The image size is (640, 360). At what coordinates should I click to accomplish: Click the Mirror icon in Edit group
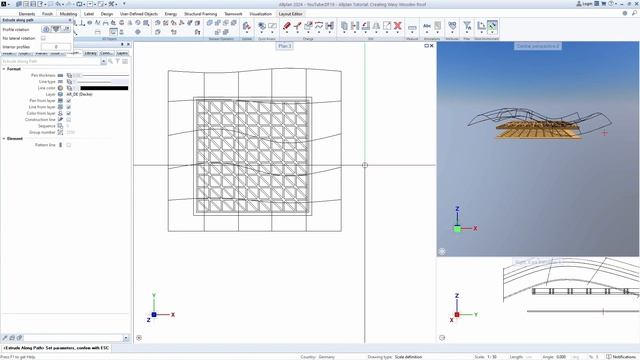[376, 26]
